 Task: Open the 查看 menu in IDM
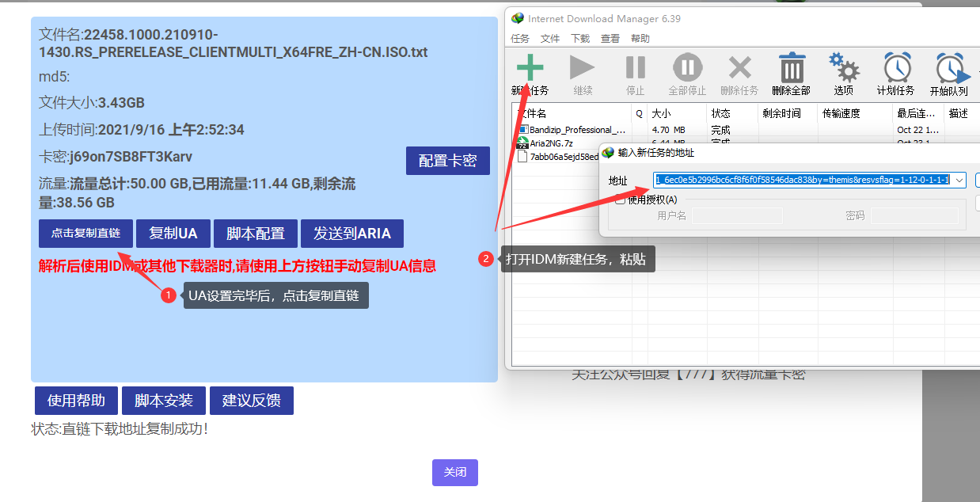(610, 38)
